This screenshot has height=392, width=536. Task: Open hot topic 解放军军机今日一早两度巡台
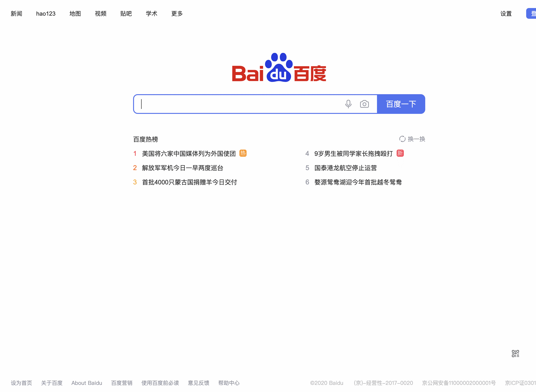182,168
